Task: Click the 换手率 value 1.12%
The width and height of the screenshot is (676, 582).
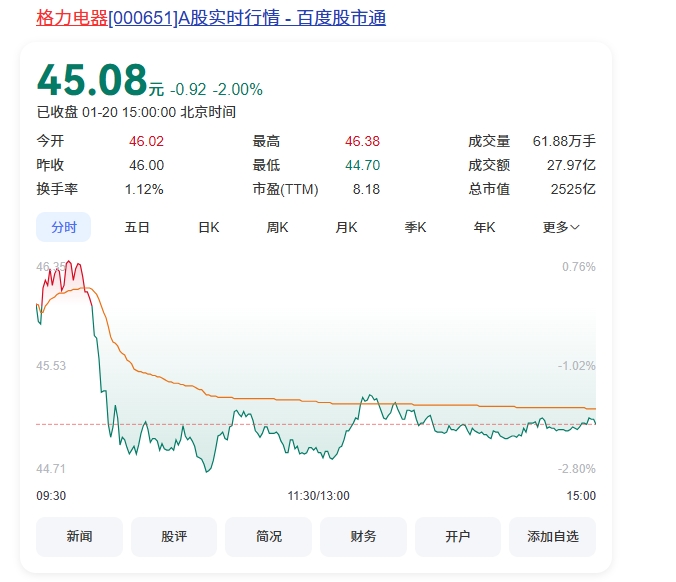Action: (144, 189)
